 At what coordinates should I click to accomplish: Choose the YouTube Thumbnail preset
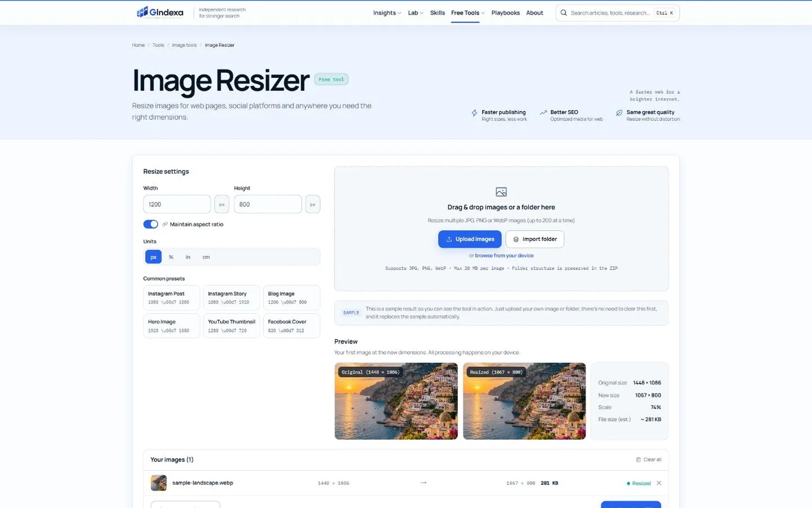click(231, 326)
